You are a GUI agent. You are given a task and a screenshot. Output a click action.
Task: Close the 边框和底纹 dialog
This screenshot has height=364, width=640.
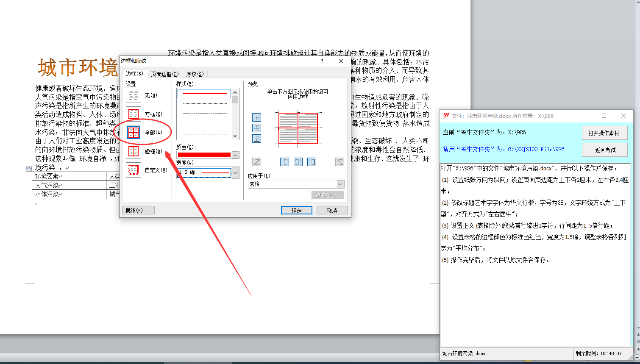pyautogui.click(x=341, y=61)
